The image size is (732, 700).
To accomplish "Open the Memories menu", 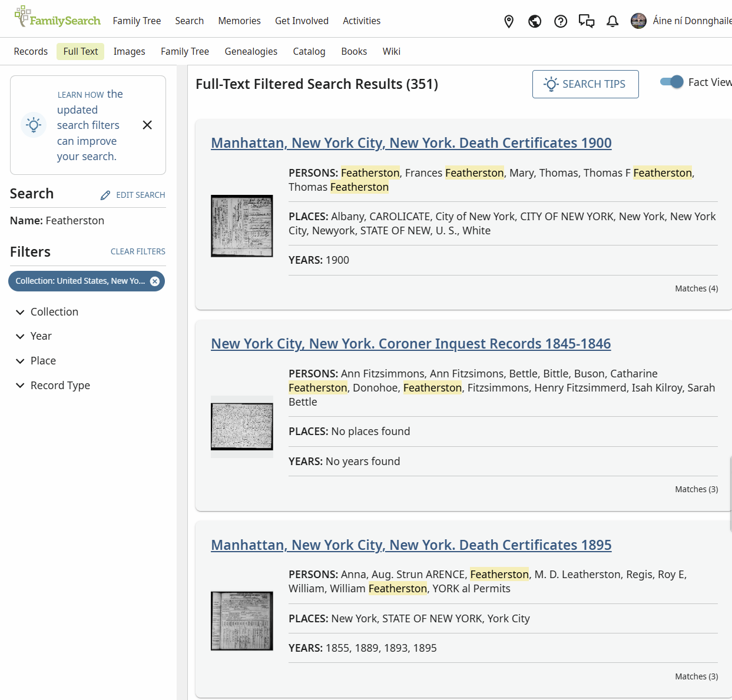I will coord(239,21).
